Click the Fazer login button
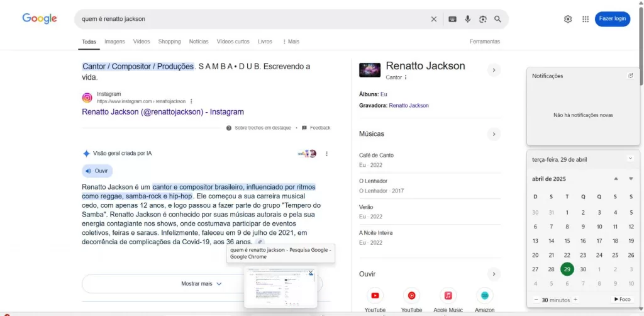Screen dimensions: 644x316 612,19
